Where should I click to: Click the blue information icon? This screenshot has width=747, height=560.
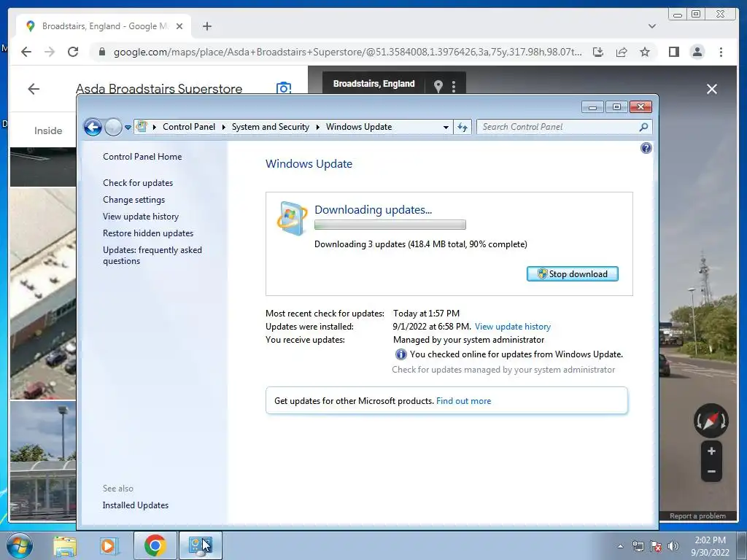coord(400,354)
